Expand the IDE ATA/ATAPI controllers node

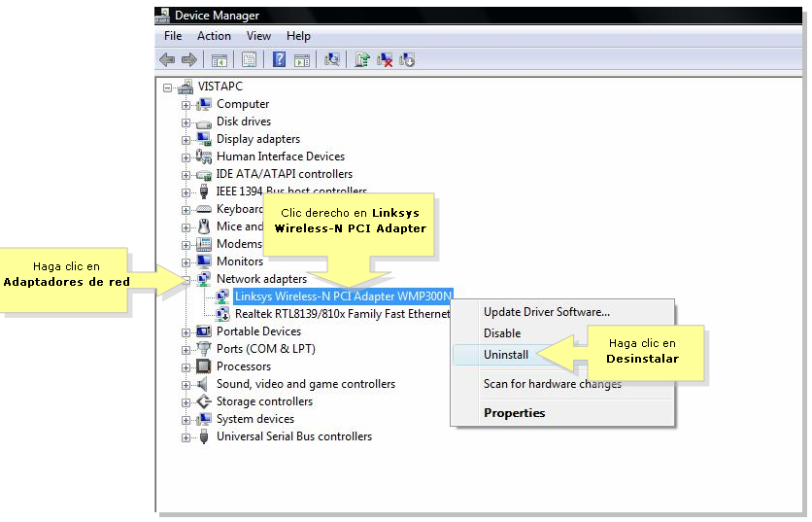[186, 175]
